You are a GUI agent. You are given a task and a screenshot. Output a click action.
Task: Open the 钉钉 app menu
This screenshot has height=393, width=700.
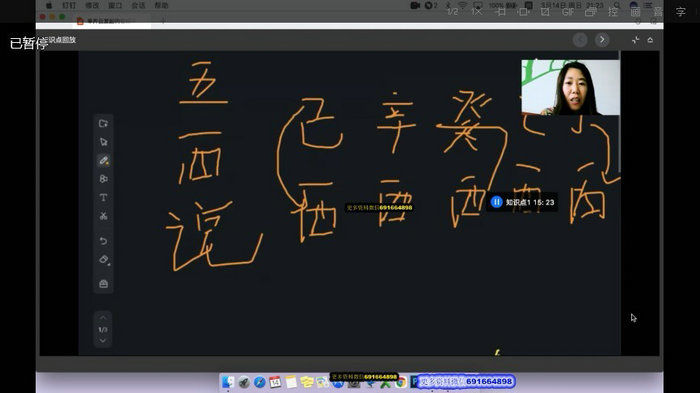(69, 5)
